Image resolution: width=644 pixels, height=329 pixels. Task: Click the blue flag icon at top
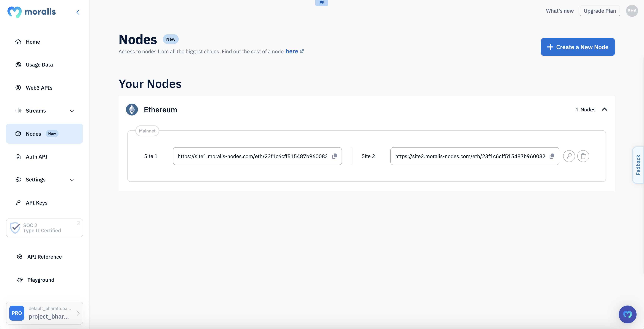pyautogui.click(x=321, y=2)
